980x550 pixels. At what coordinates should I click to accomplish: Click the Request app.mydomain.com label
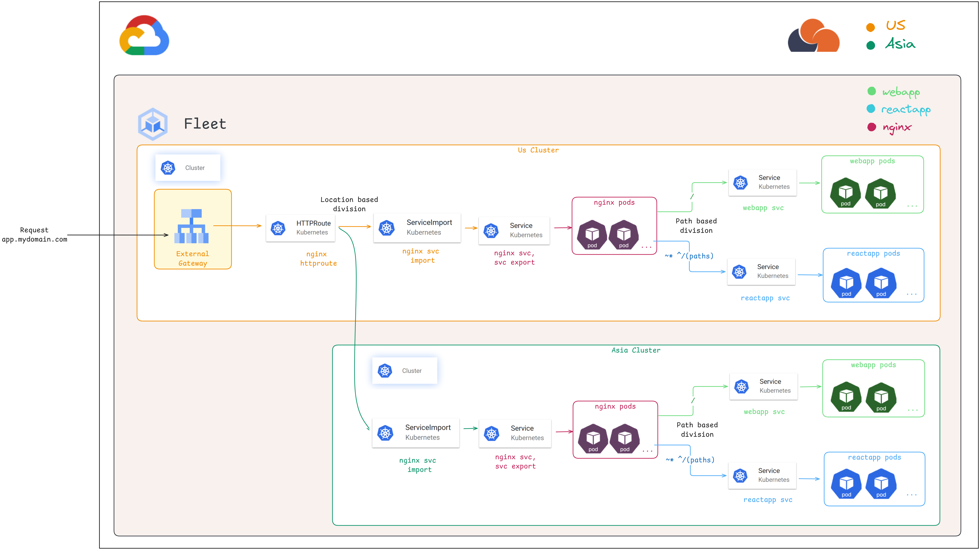click(35, 235)
